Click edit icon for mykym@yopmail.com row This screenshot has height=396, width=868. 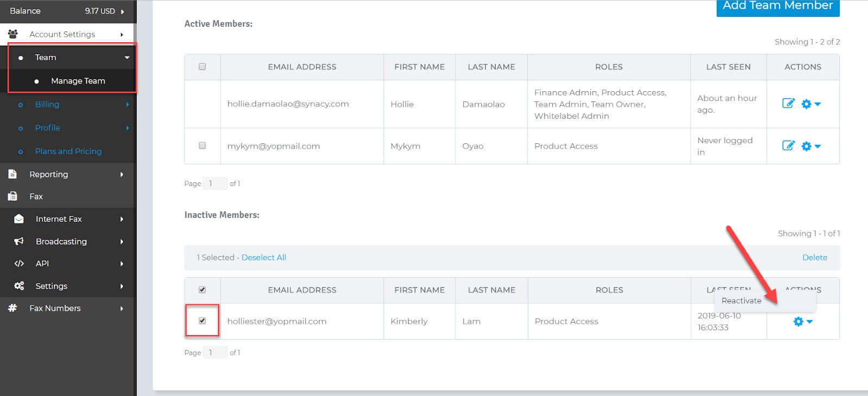(788, 146)
